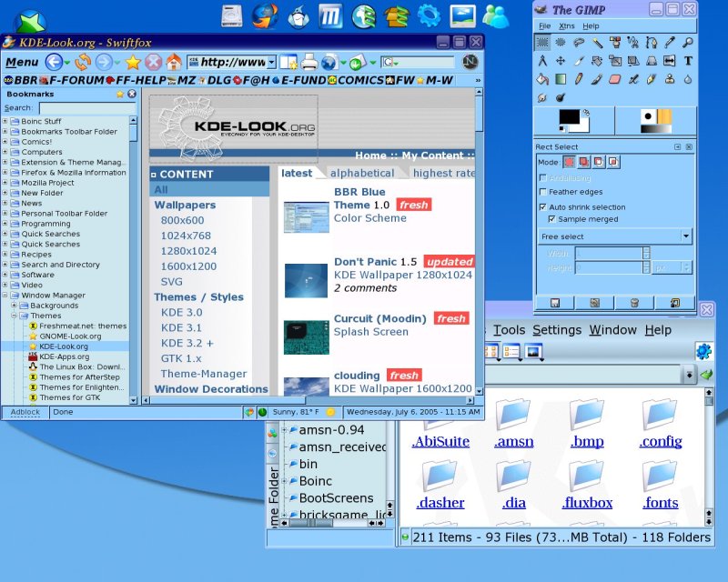This screenshot has height=582, width=728.
Task: Select the Text tool in GIMP
Action: (688, 61)
